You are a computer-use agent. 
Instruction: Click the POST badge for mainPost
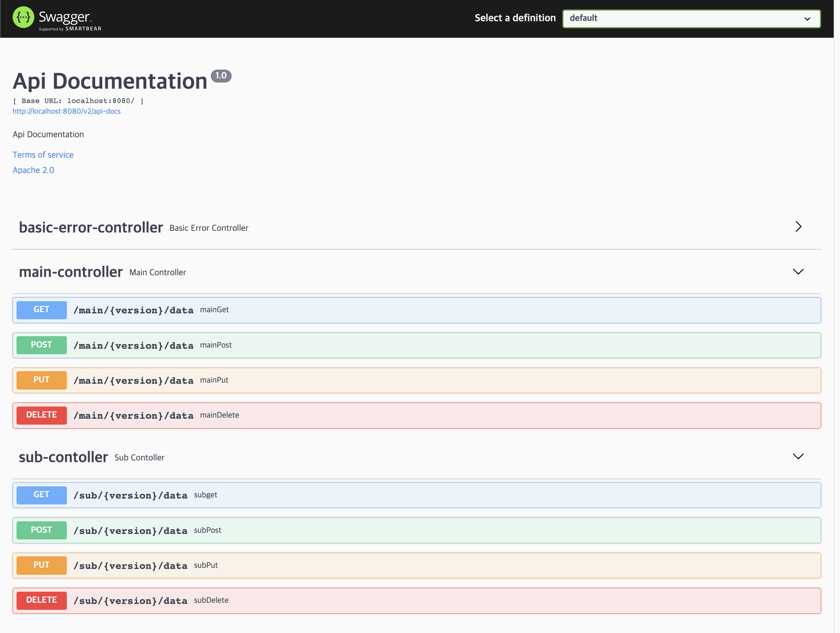point(41,345)
